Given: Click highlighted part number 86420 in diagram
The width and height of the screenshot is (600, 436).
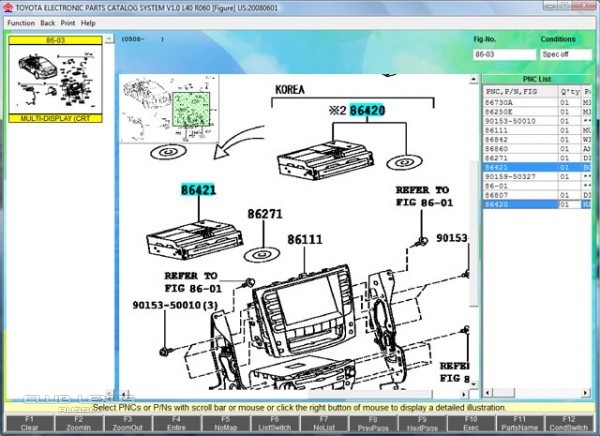Looking at the screenshot, I should point(368,112).
